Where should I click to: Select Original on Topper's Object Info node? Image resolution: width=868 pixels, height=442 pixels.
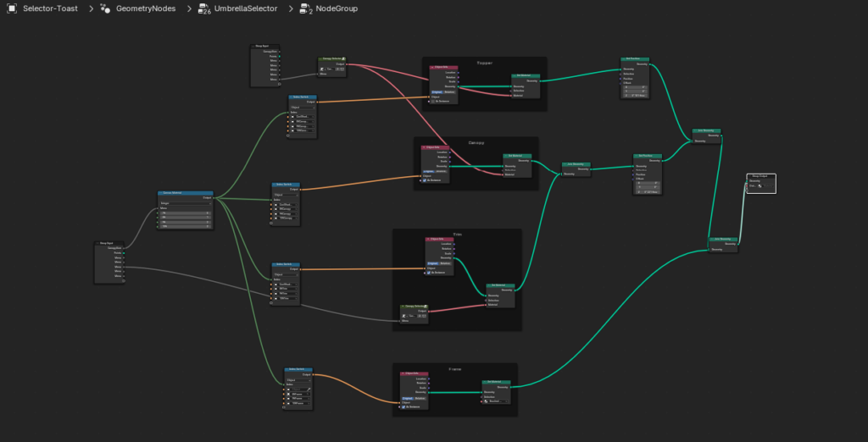point(437,91)
